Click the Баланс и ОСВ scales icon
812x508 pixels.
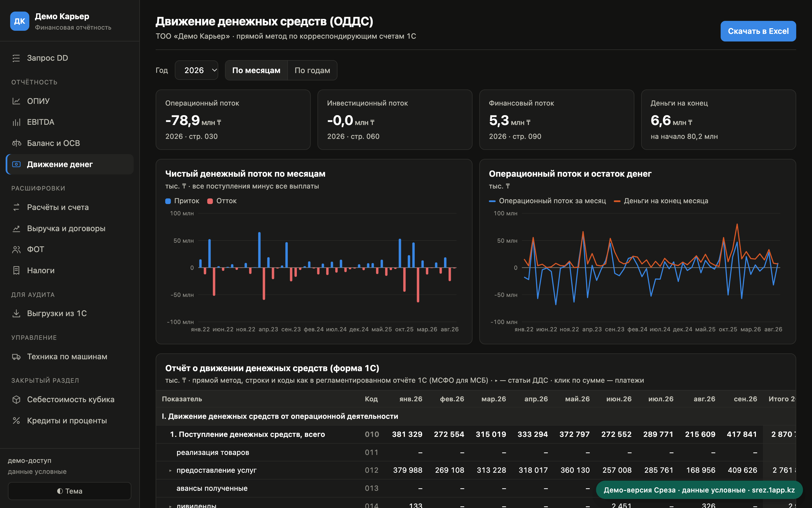pyautogui.click(x=16, y=143)
